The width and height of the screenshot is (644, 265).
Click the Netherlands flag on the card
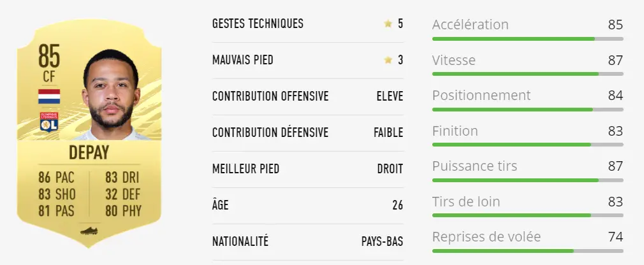[x=49, y=96]
